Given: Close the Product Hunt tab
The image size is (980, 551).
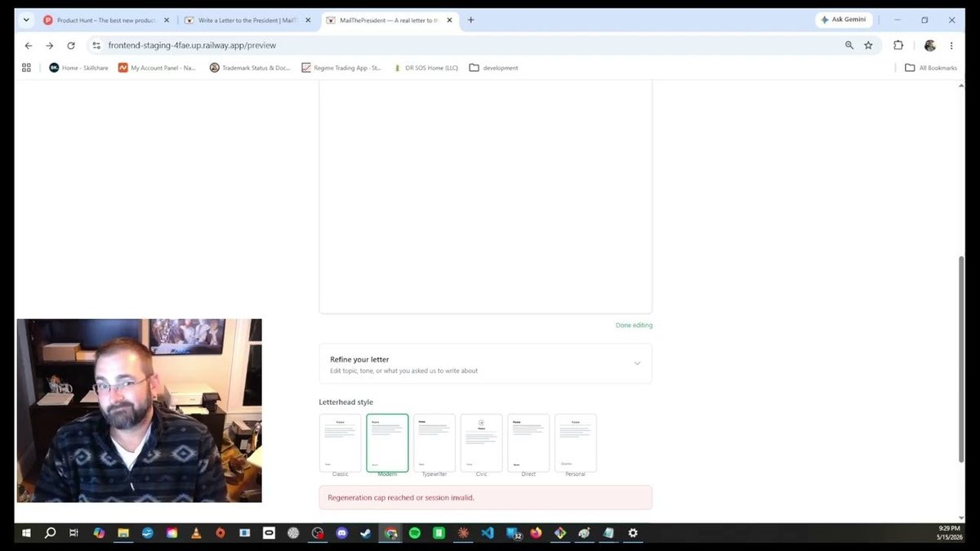Looking at the screenshot, I should pyautogui.click(x=166, y=20).
